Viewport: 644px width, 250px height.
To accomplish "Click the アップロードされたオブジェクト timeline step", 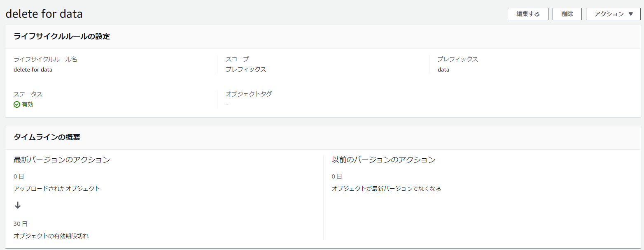I will (57, 189).
